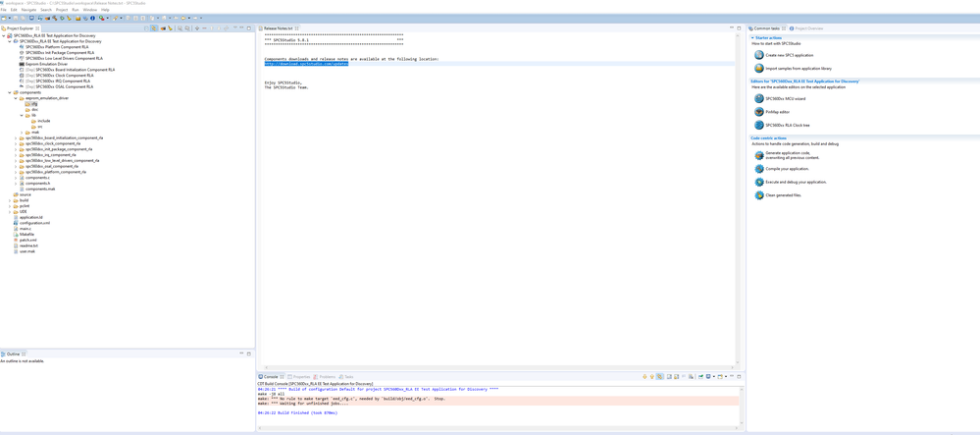Select main.c in Project Explorer

pos(25,229)
